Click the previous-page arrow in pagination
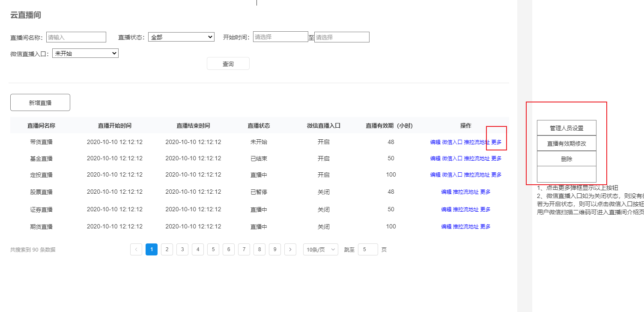Viewport: 644px width, 312px height. pyautogui.click(x=136, y=249)
